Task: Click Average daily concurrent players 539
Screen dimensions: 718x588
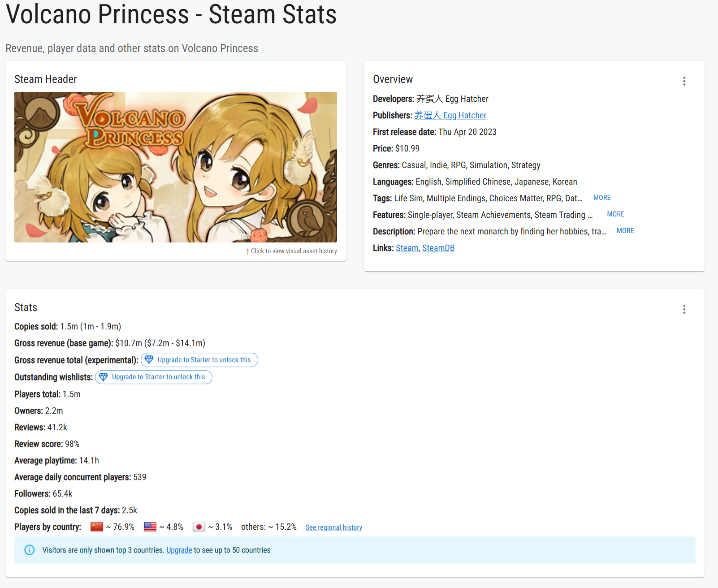Action: (80, 477)
